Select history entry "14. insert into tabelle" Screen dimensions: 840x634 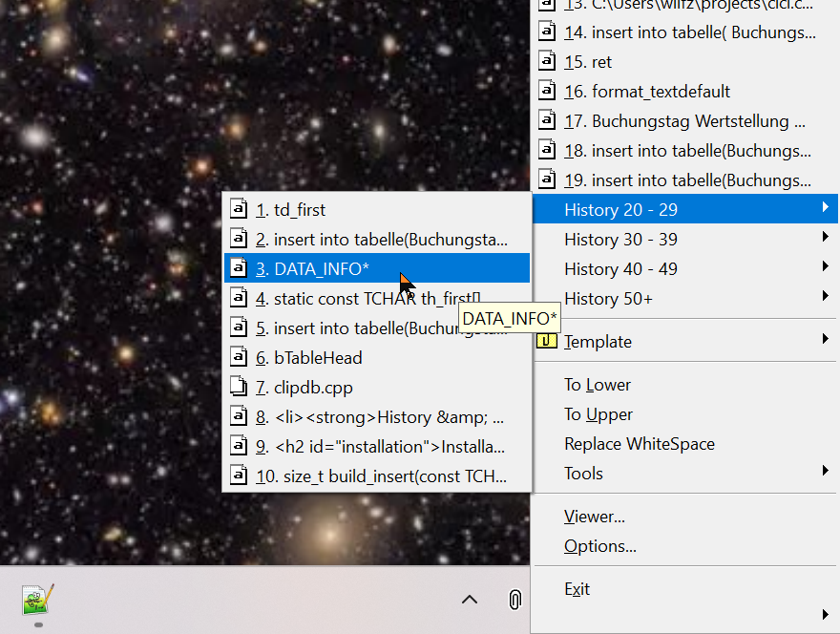click(668, 32)
